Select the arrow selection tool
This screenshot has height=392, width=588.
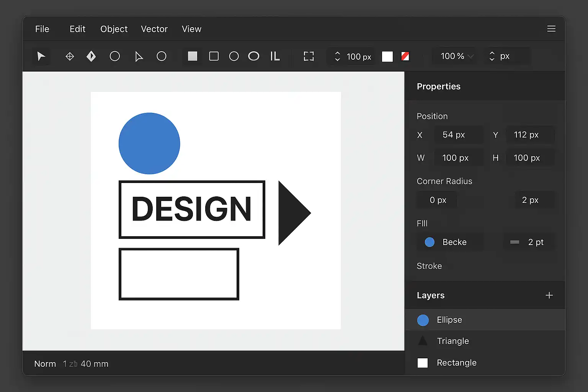coord(41,57)
